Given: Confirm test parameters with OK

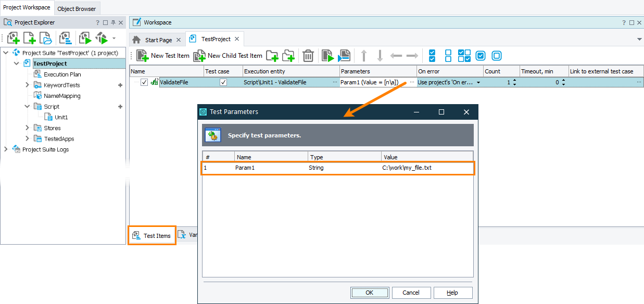Looking at the screenshot, I should click(x=370, y=292).
